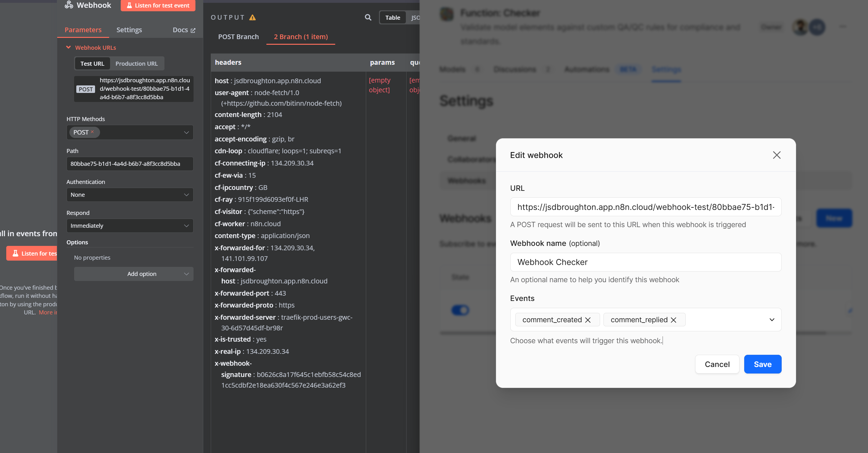Click the Webhook node icon in header
868x453 pixels.
(x=69, y=5)
